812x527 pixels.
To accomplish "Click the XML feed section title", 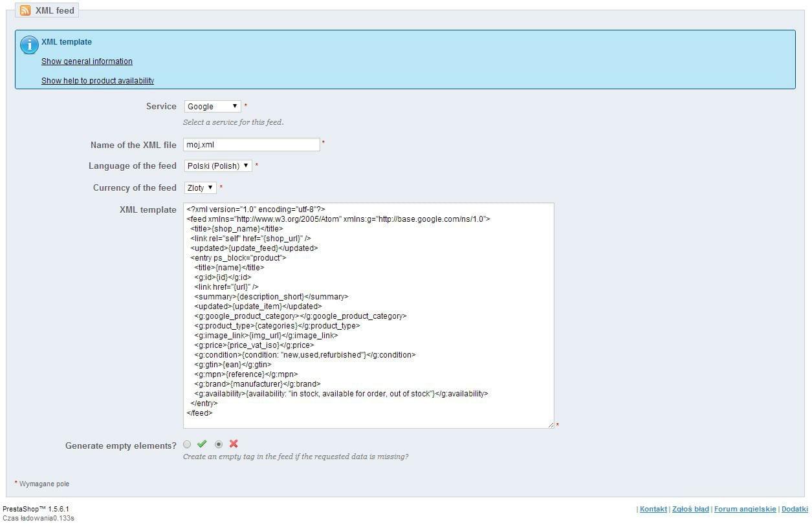I will pyautogui.click(x=55, y=10).
